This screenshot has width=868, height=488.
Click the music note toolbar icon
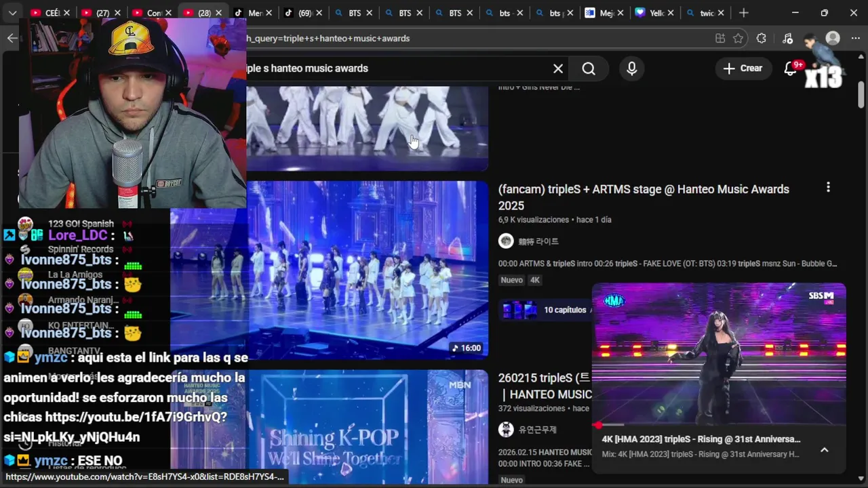[787, 39]
